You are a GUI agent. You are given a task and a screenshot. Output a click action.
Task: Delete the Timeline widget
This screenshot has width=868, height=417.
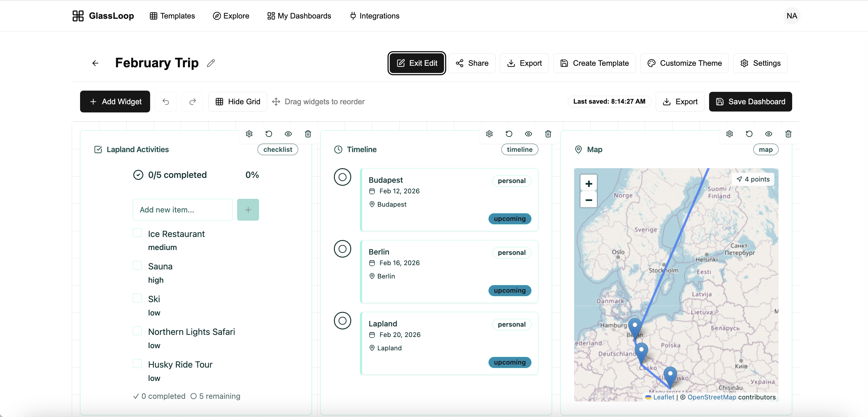point(548,134)
